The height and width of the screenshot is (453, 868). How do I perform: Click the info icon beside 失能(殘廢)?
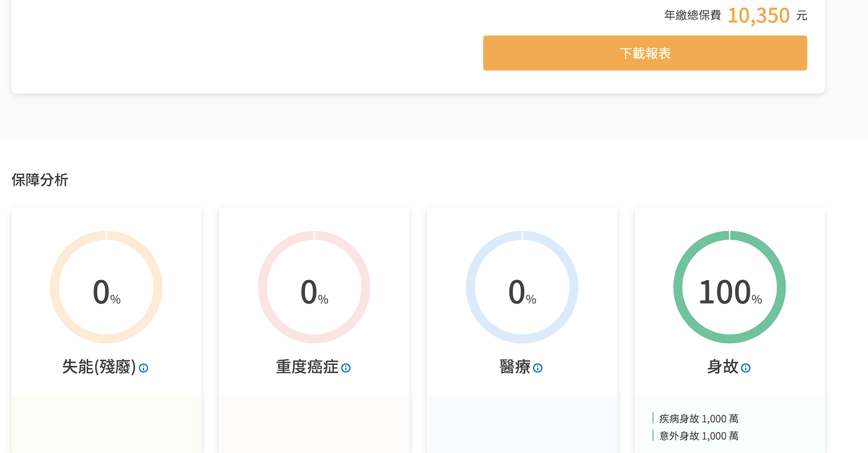point(144,368)
